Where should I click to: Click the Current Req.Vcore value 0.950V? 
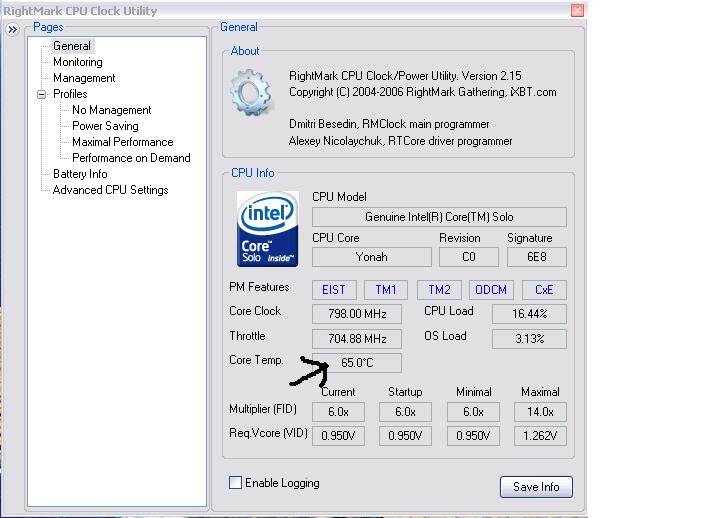pos(338,436)
